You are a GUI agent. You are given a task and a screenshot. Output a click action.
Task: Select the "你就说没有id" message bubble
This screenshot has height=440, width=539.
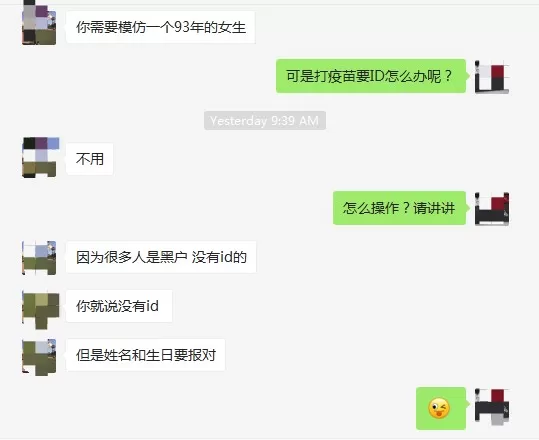pos(119,306)
